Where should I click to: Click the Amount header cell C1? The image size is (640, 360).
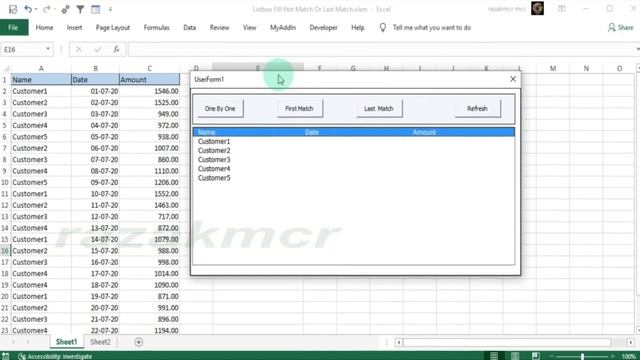(x=149, y=80)
